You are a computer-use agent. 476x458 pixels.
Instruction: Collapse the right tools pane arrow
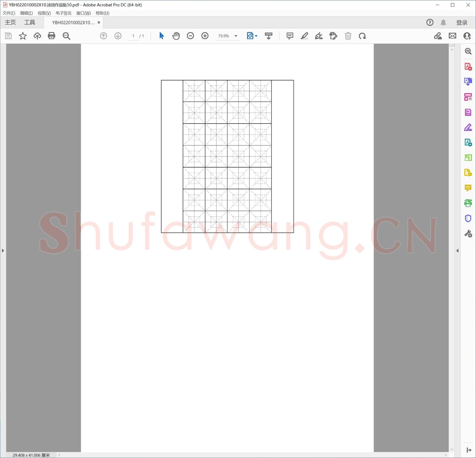pyautogui.click(x=457, y=251)
